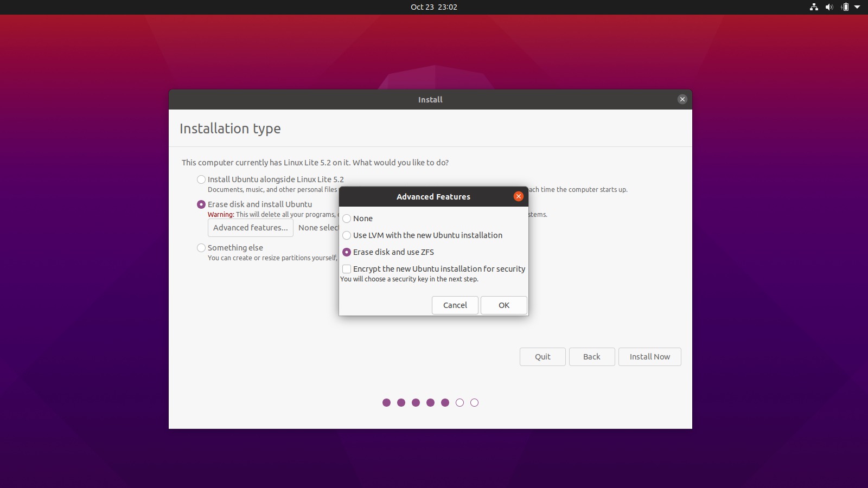Screen dimensions: 868x488
Task: Click the Quit button
Action: 542,357
